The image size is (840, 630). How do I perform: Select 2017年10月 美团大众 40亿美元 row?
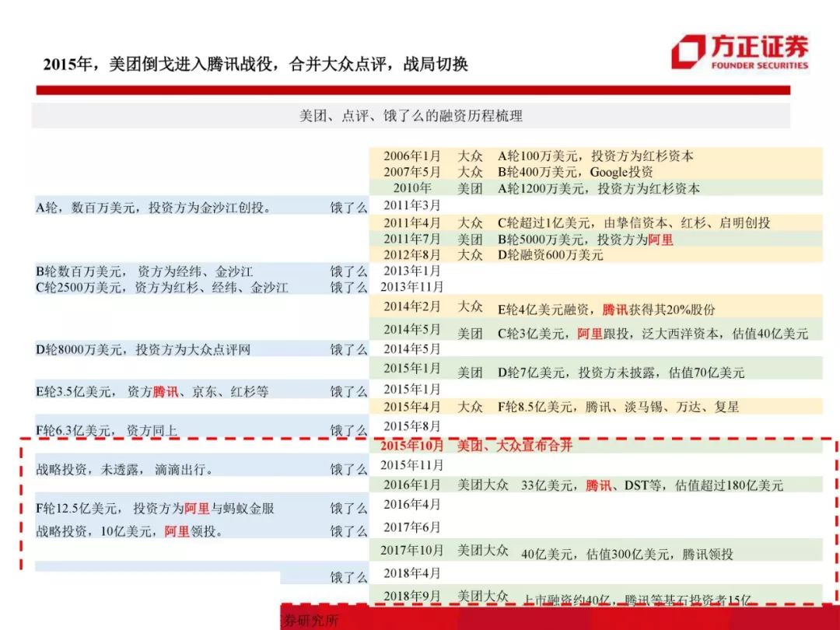(596, 551)
